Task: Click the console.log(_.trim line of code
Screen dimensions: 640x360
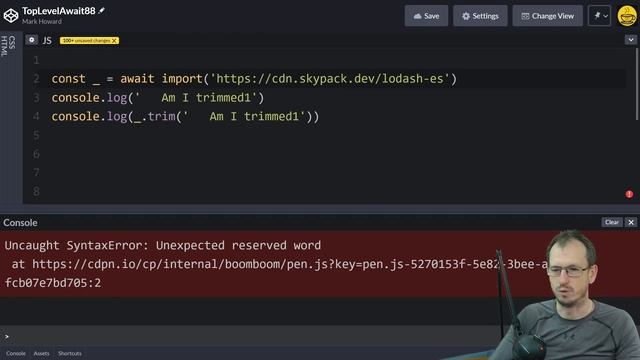Action: (185, 117)
